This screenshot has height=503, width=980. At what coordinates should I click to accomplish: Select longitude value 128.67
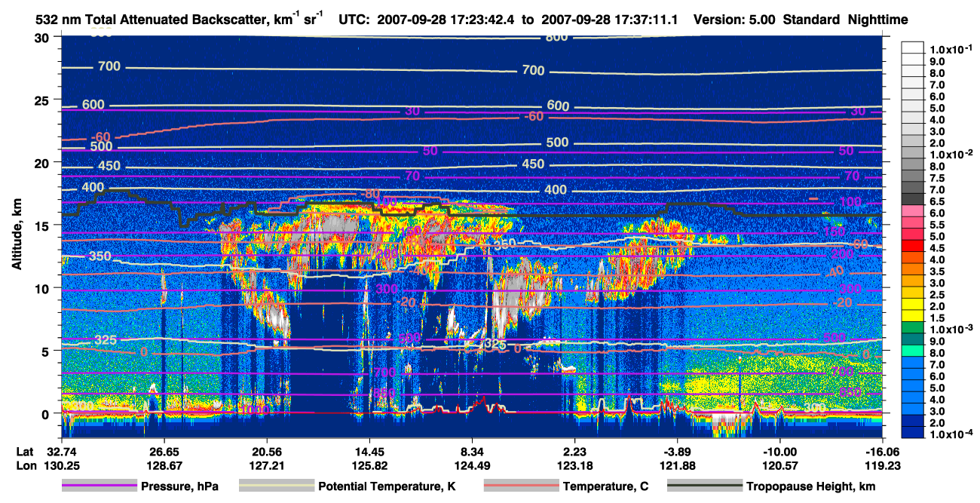pos(163,465)
